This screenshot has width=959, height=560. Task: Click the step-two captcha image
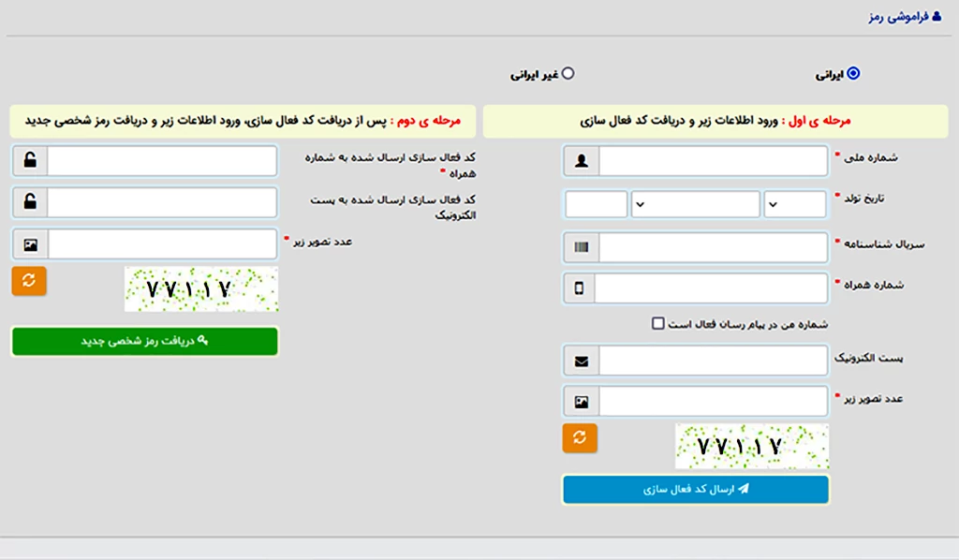coord(201,288)
